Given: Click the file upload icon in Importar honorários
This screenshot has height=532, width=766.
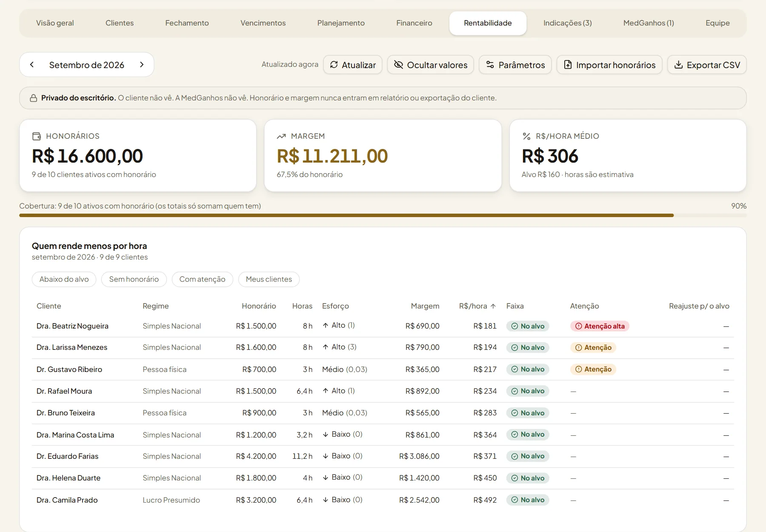Looking at the screenshot, I should tap(568, 65).
